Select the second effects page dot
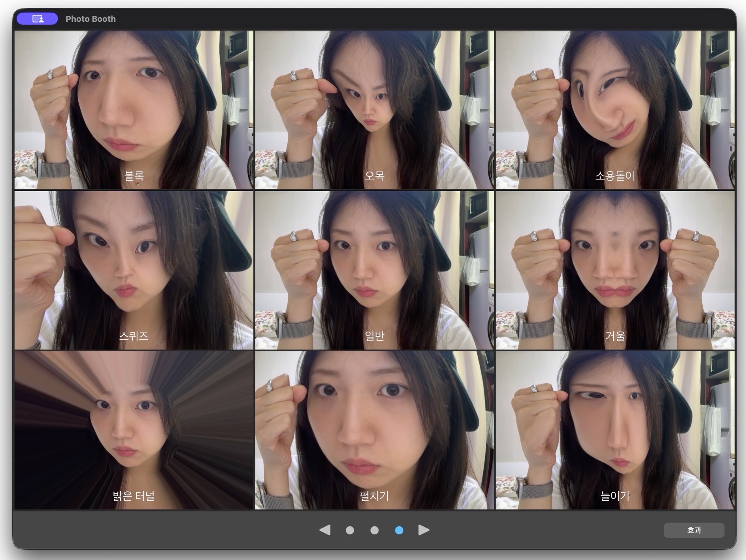The image size is (746, 560). pos(375,530)
